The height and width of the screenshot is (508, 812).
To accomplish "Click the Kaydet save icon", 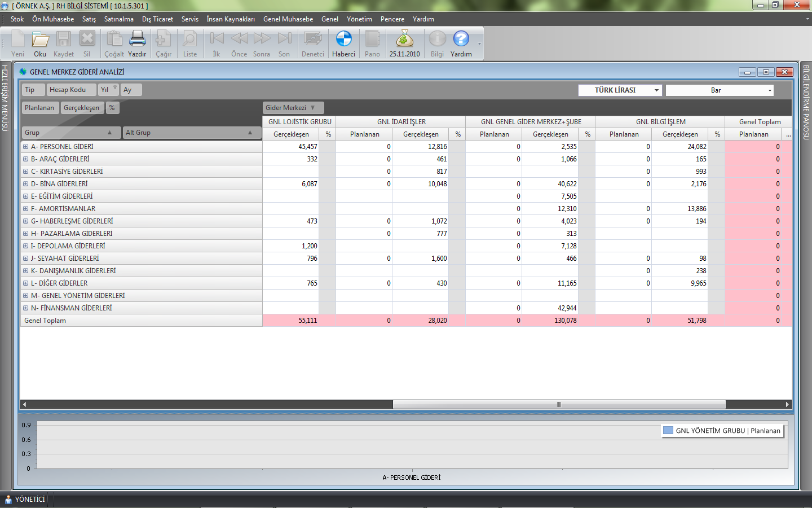I will tap(63, 40).
